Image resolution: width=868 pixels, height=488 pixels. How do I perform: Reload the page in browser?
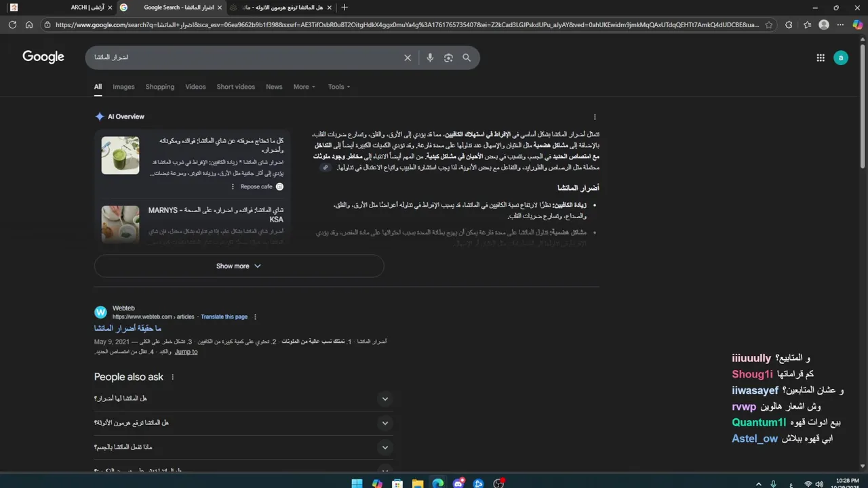click(12, 24)
